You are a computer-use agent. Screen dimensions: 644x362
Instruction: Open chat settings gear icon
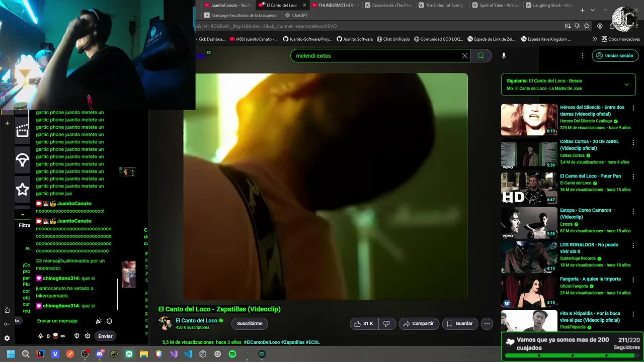pyautogui.click(x=88, y=336)
